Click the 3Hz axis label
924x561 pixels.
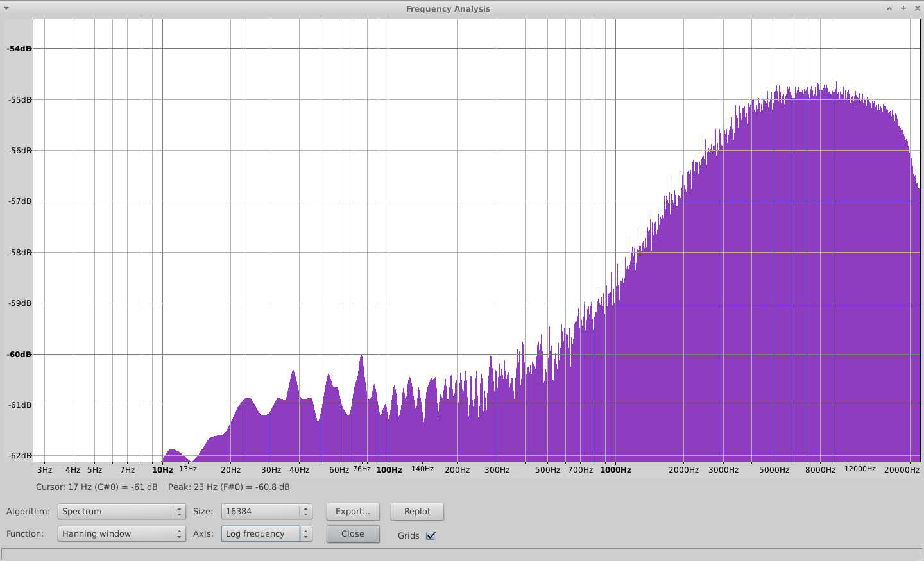[x=44, y=470]
